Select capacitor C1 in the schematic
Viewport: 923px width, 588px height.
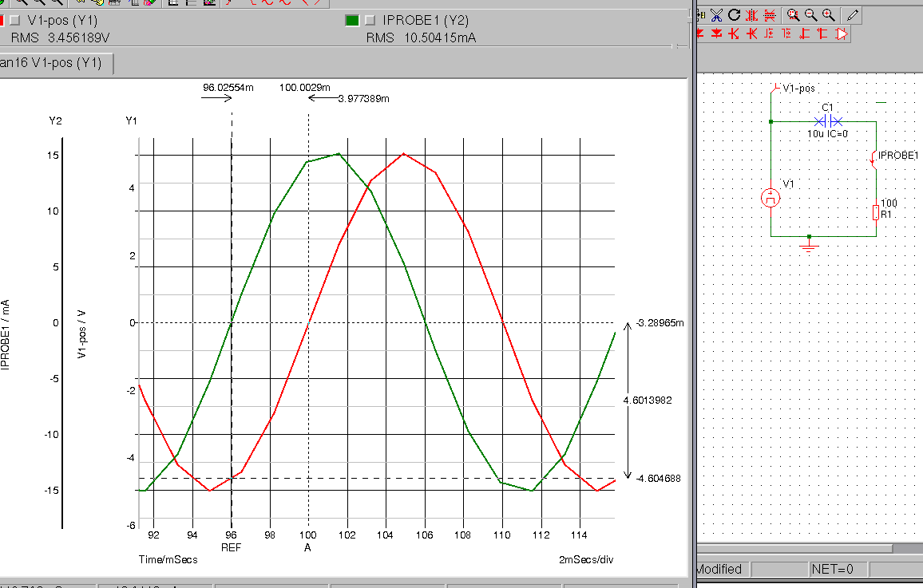(828, 121)
